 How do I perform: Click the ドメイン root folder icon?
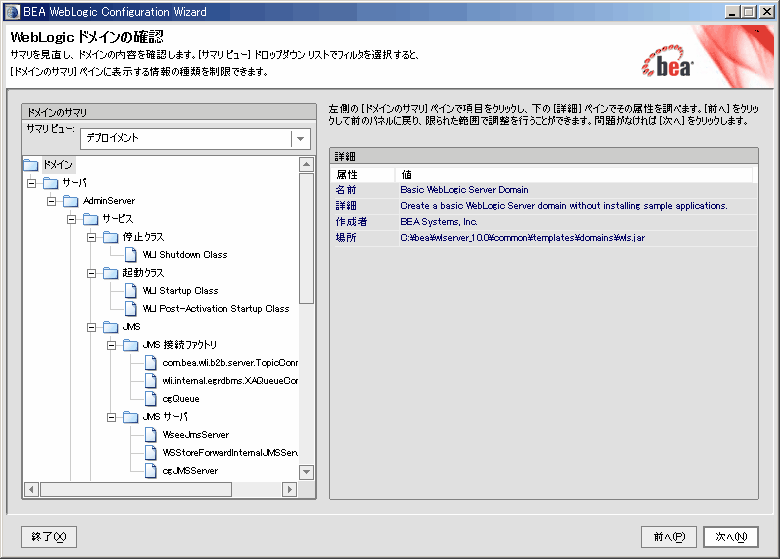[x=31, y=165]
